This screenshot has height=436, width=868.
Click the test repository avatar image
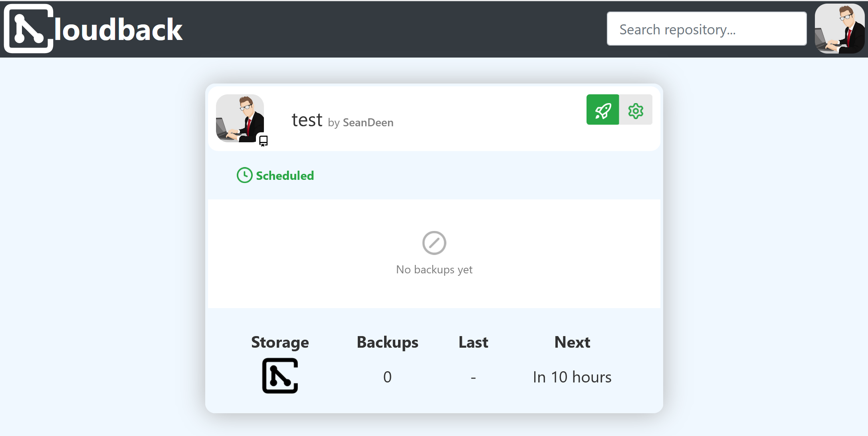(240, 118)
